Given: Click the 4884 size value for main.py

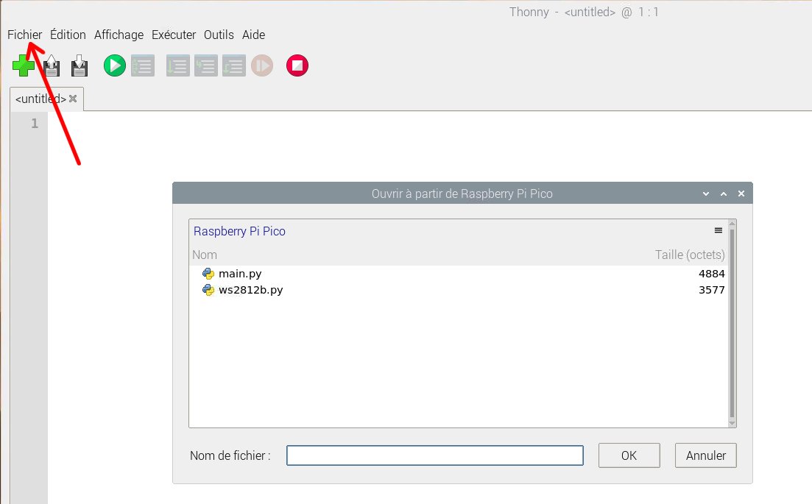Looking at the screenshot, I should click(x=712, y=274).
